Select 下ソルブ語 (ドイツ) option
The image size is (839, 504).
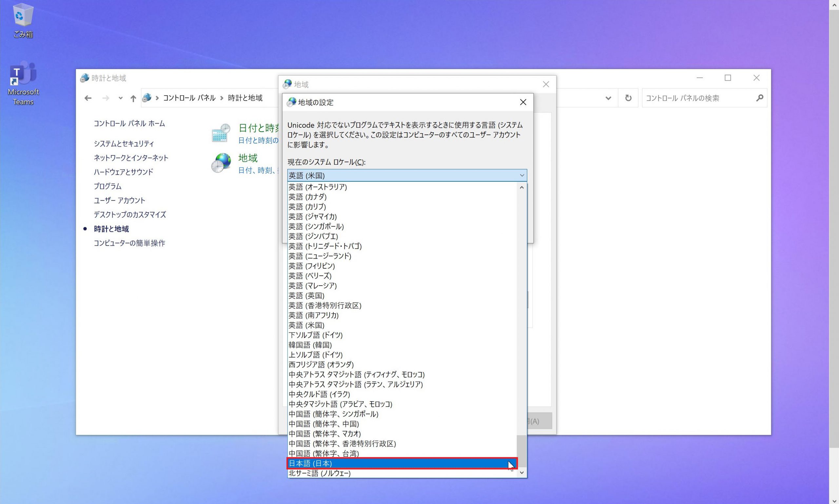tap(402, 335)
